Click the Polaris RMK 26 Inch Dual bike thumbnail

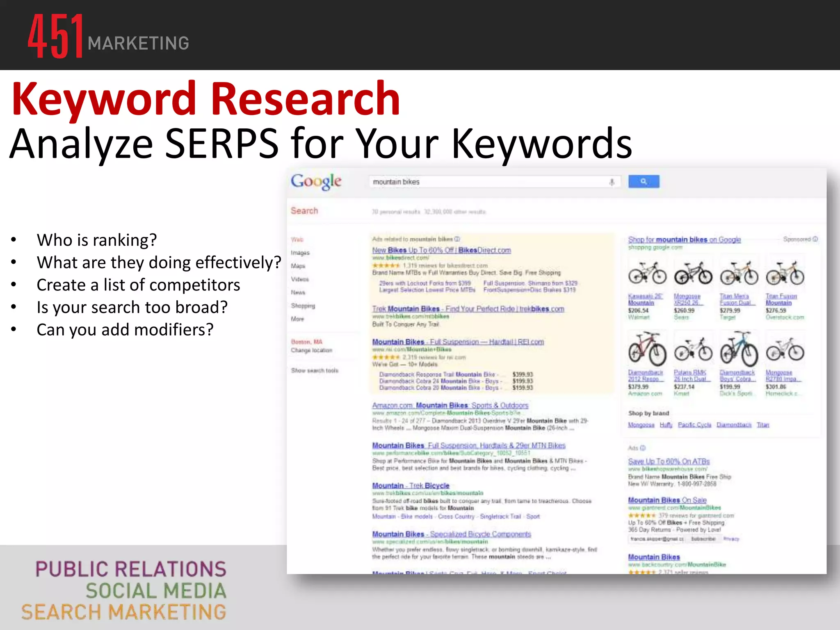(693, 349)
